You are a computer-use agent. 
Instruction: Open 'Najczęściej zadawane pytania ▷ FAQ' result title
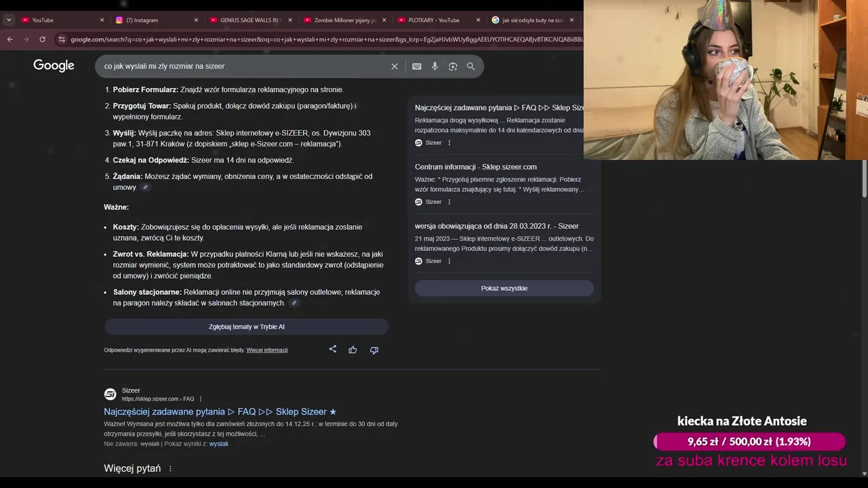(220, 411)
